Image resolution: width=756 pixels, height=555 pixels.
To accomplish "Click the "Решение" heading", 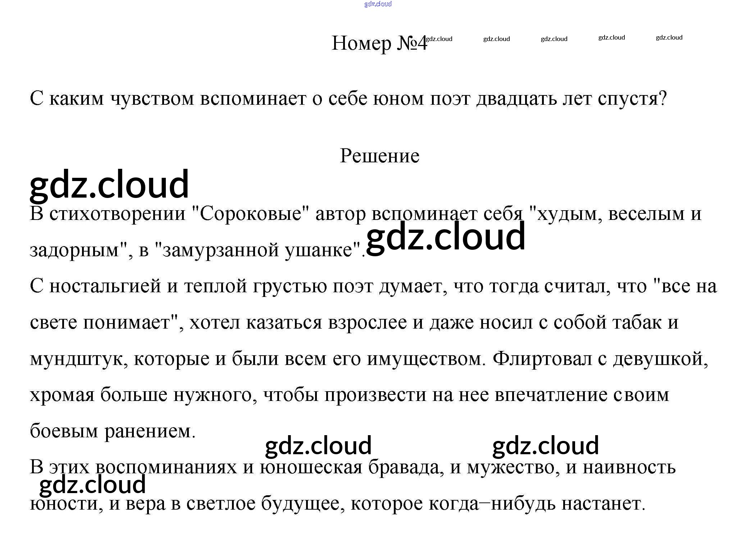I will [x=379, y=156].
